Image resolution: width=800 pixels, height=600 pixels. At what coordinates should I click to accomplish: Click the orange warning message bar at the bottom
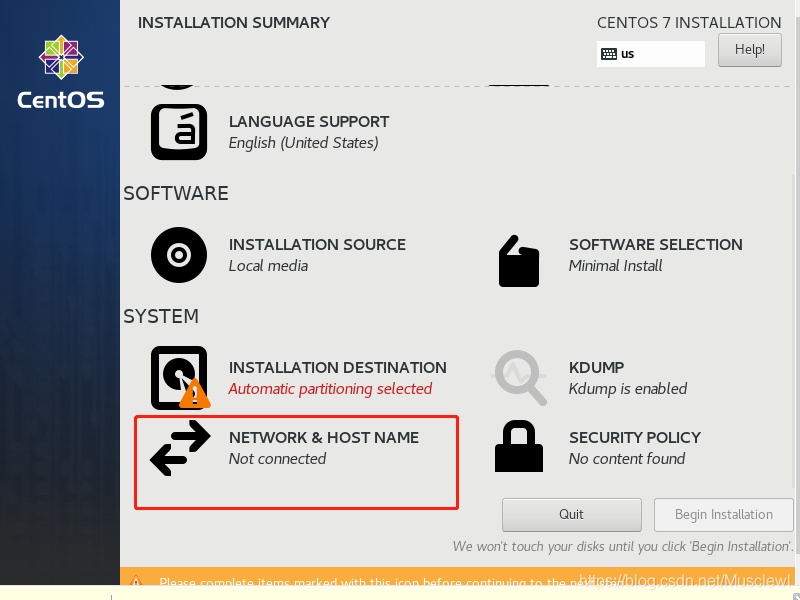[x=458, y=576]
